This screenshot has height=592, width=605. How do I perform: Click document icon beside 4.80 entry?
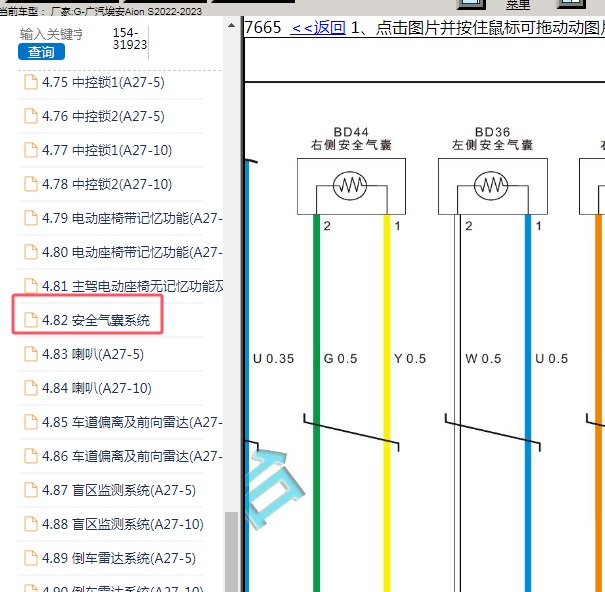pyautogui.click(x=31, y=252)
